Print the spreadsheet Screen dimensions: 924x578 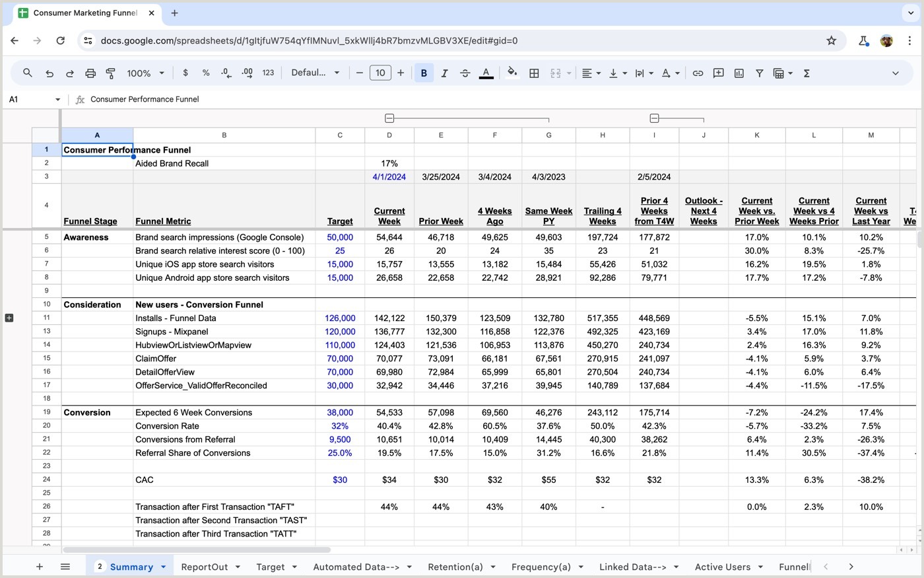[90, 73]
